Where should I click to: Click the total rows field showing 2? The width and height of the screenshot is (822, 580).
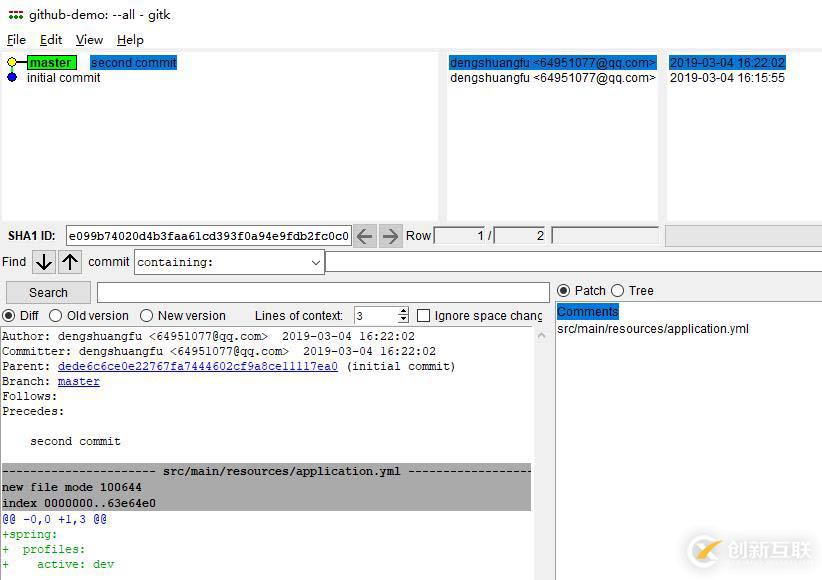(x=520, y=235)
